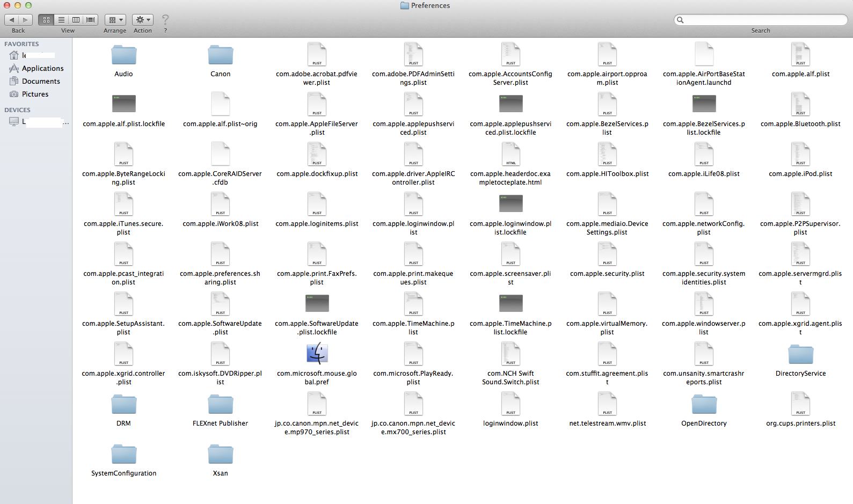Select com.apple.airport.opproam.plist icon

(607, 54)
